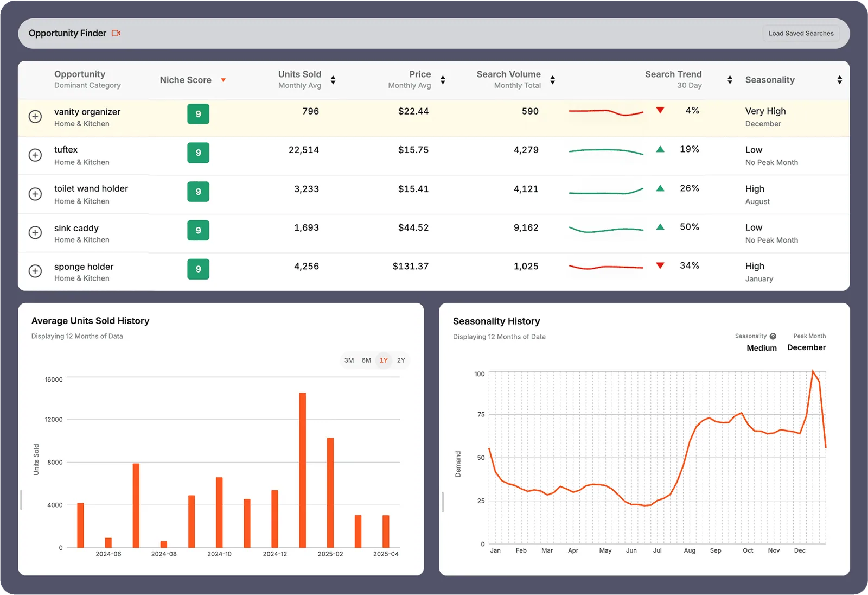This screenshot has height=595, width=868.
Task: Click the video tutorial icon beside Opportunity Finder
Action: 116,33
